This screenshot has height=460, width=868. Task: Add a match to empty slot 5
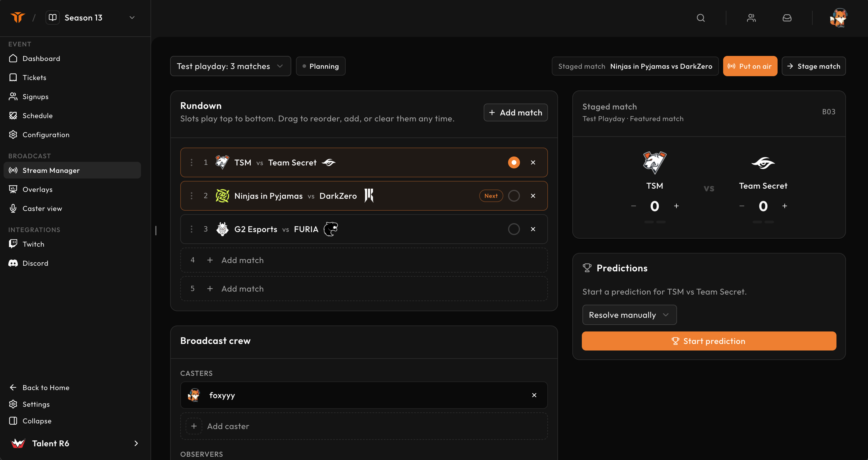point(364,289)
